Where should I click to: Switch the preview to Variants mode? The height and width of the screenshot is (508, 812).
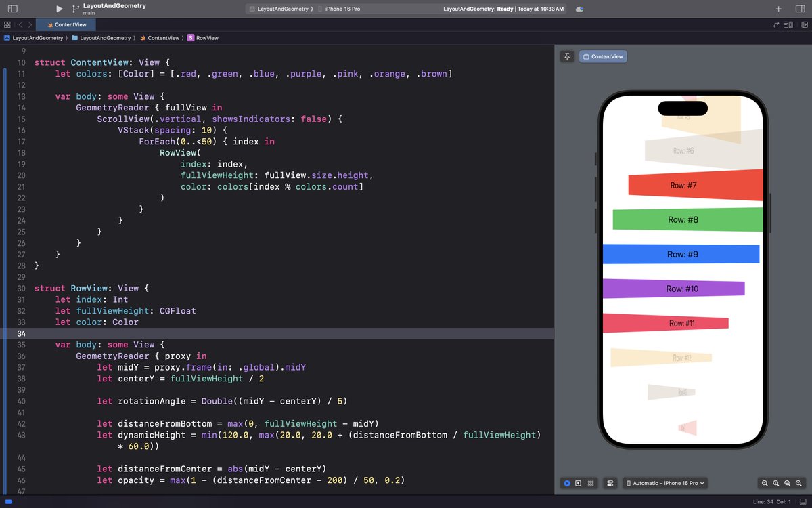(x=591, y=483)
